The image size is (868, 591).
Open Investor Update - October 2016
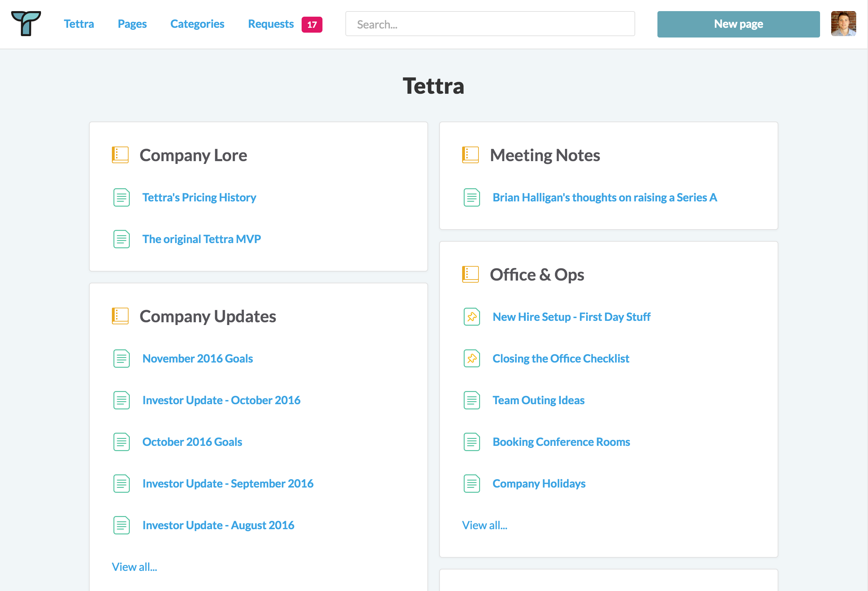coord(221,400)
